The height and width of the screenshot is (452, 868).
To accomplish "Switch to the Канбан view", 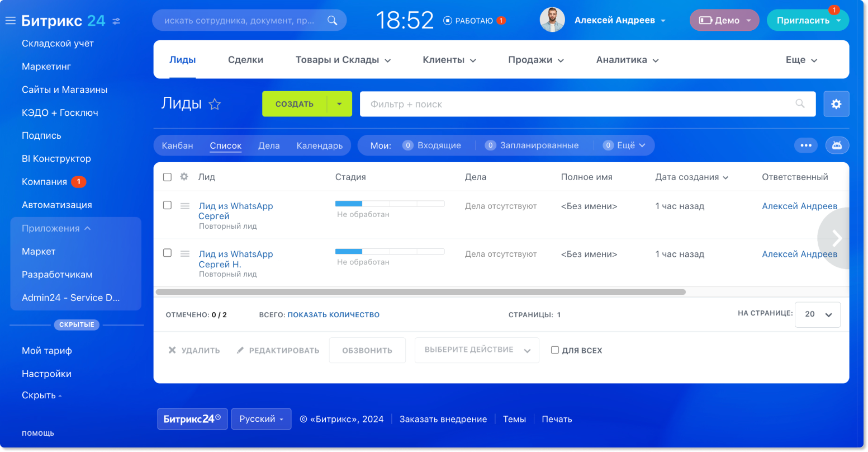I will [177, 145].
